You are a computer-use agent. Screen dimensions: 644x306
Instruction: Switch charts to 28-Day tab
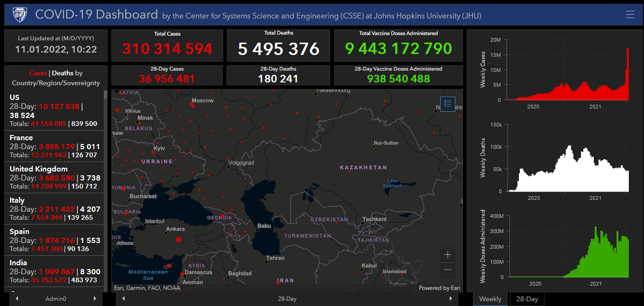pyautogui.click(x=527, y=299)
